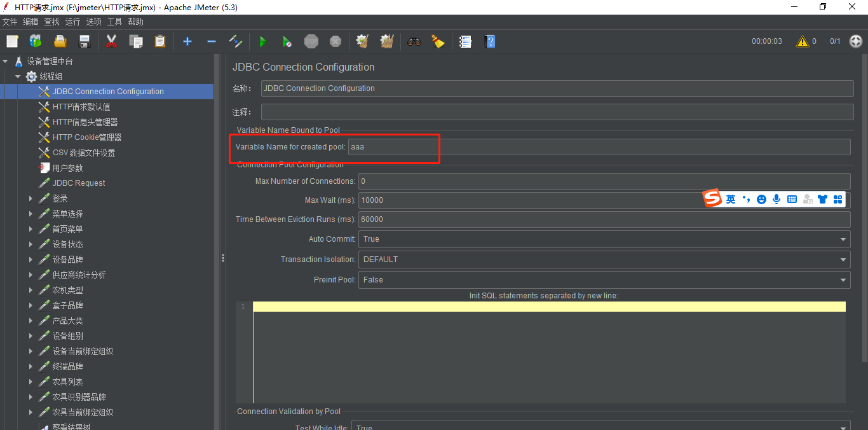Collapse the 设备管理中台 test plan node
868x430 pixels.
[5, 61]
